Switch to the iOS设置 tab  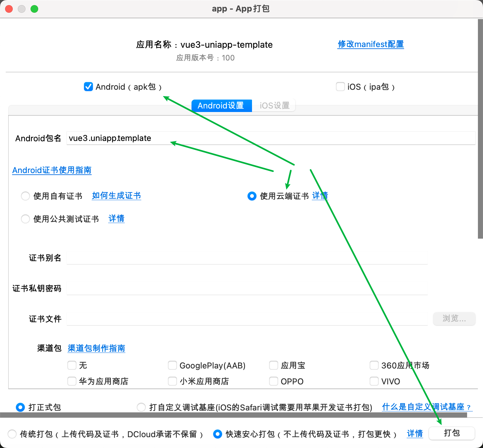click(274, 106)
